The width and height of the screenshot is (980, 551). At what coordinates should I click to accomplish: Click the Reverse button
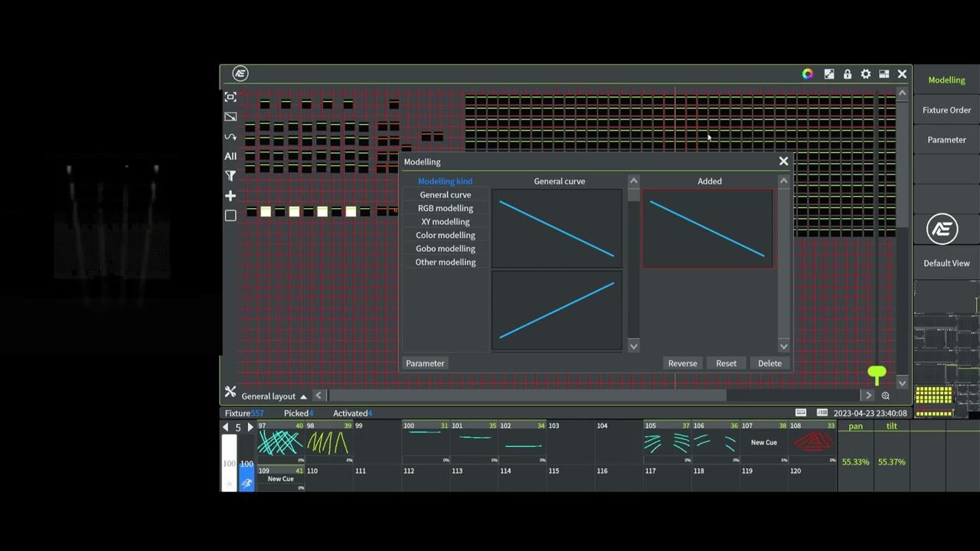point(682,364)
